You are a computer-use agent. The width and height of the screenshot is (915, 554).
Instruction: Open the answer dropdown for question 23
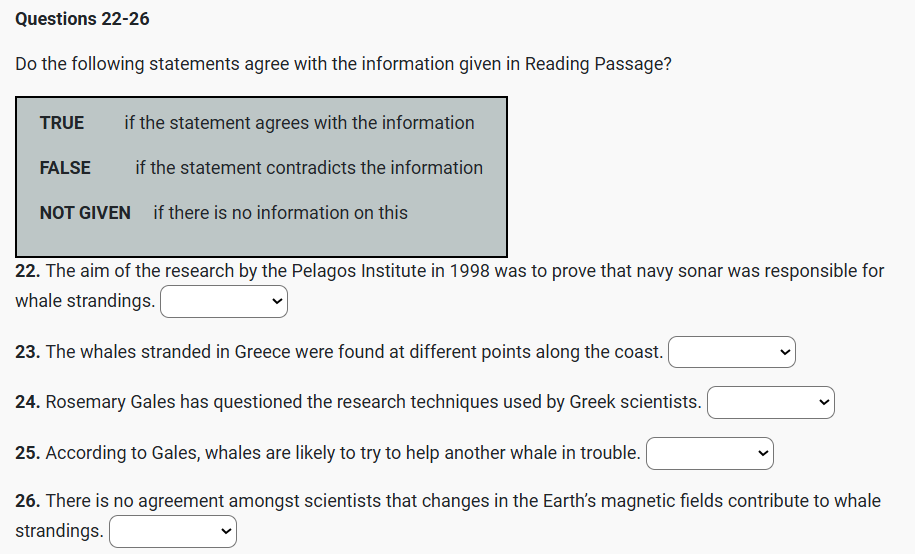732,352
